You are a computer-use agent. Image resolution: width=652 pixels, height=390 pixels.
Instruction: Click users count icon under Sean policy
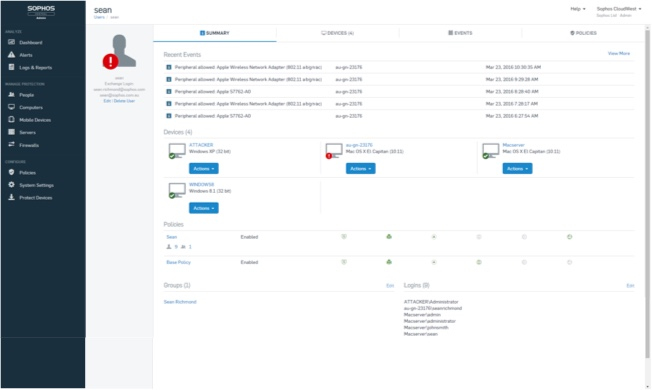pyautogui.click(x=169, y=247)
